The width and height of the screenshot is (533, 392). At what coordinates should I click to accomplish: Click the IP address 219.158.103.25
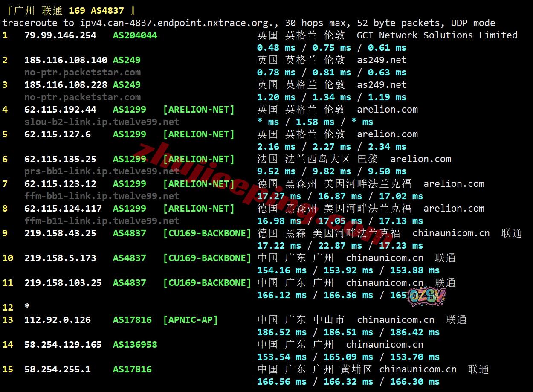tap(63, 283)
